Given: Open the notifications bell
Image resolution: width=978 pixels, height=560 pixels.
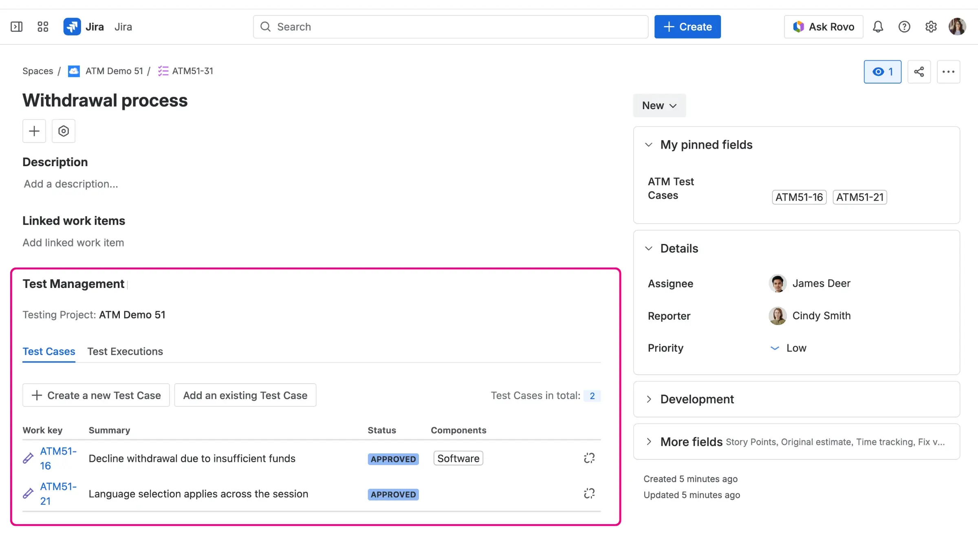Looking at the screenshot, I should [x=878, y=26].
